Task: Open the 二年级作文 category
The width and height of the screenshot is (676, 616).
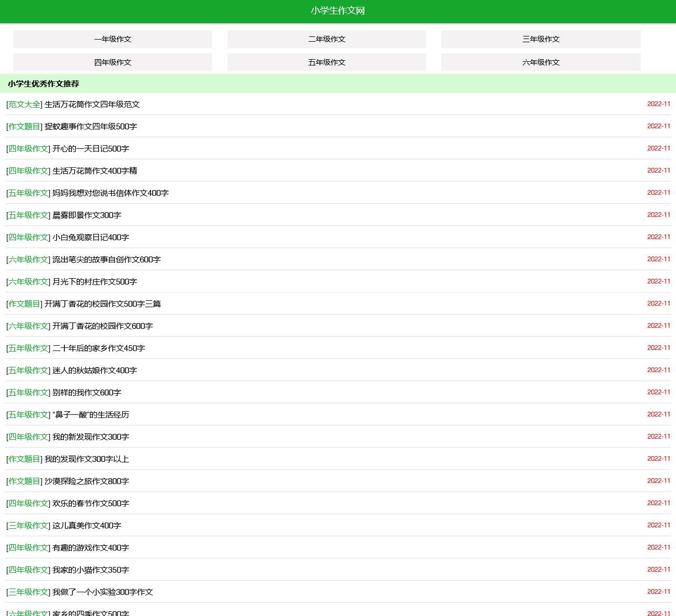Action: [x=327, y=39]
